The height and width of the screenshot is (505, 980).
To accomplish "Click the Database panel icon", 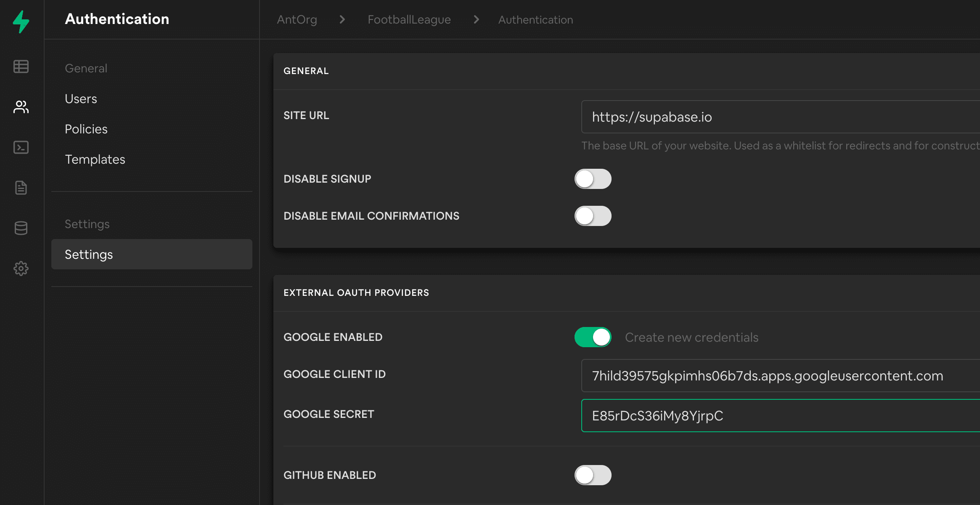I will (x=21, y=226).
